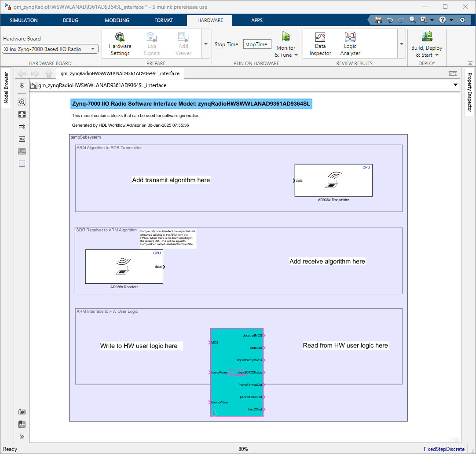Click the Fit to View palette icon
The width and height of the screenshot is (476, 454).
(22, 114)
